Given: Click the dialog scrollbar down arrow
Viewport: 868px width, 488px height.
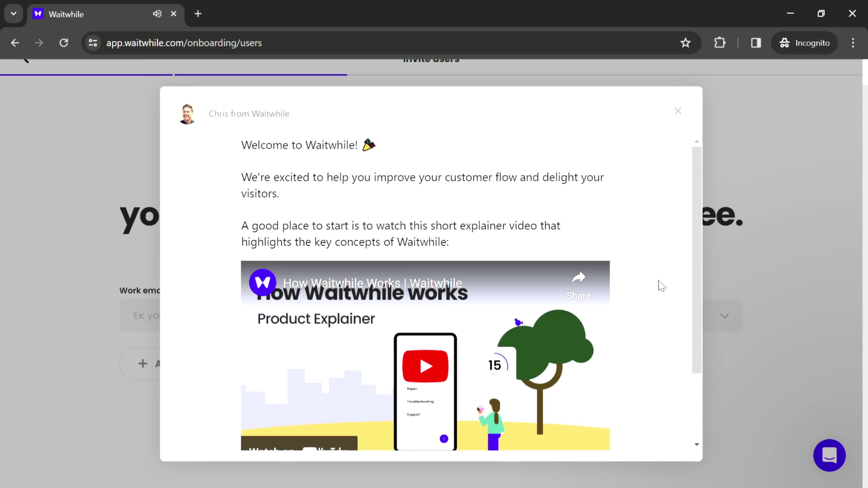Looking at the screenshot, I should click(697, 445).
